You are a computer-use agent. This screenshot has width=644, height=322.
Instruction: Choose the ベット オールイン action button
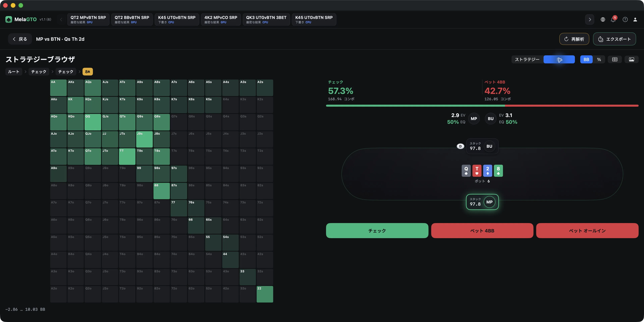point(587,230)
